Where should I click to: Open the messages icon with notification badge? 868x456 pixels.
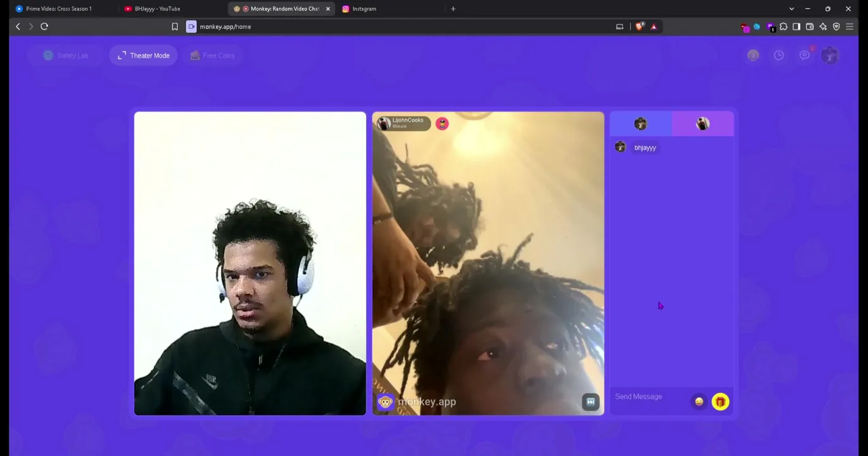805,56
